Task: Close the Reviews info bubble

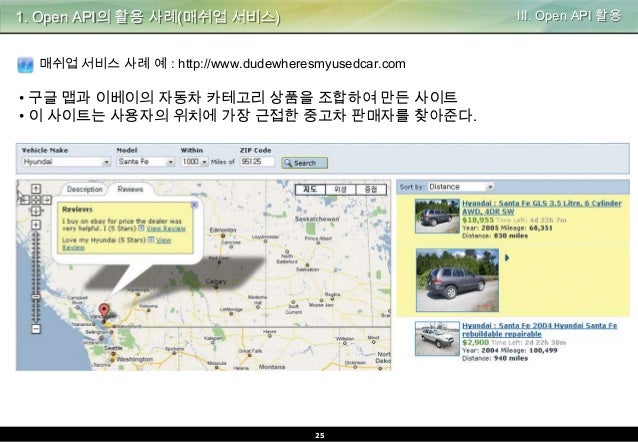Action: point(194,205)
